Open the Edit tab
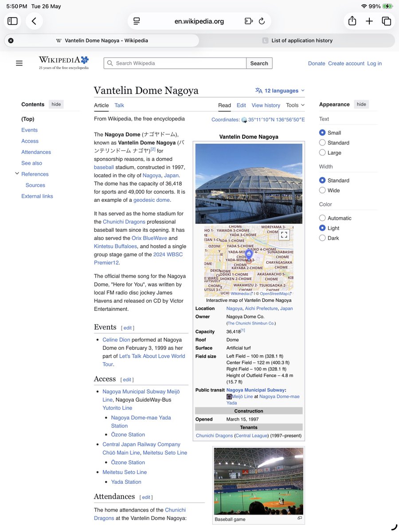This screenshot has width=399, height=532. [241, 105]
